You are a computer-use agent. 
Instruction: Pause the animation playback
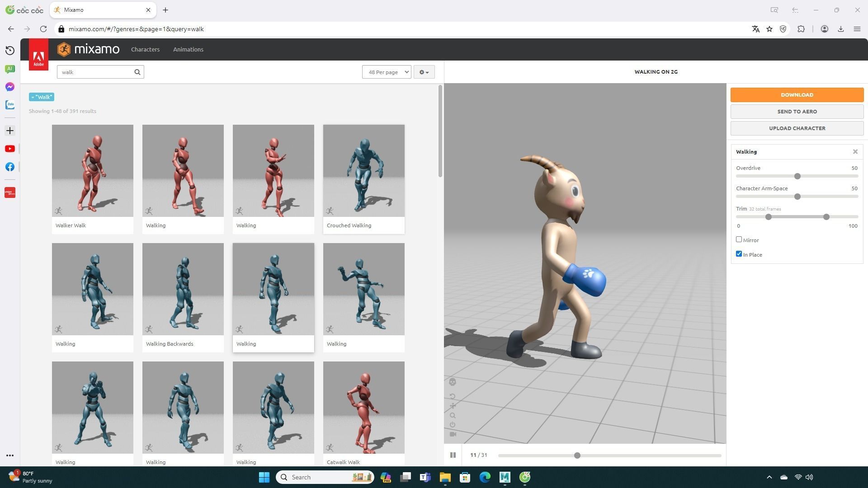pyautogui.click(x=453, y=455)
